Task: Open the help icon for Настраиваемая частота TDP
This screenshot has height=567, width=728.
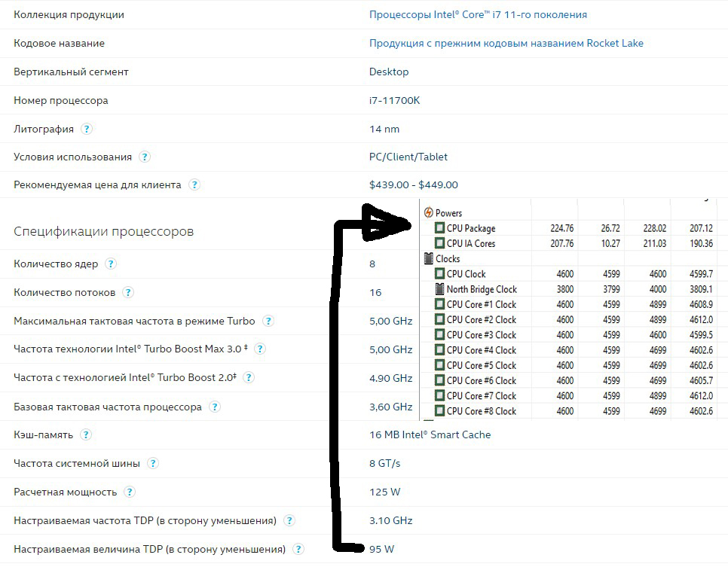Action: point(289,520)
